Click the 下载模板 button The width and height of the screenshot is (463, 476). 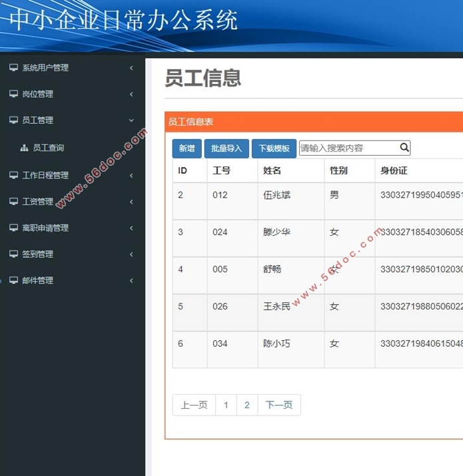274,148
